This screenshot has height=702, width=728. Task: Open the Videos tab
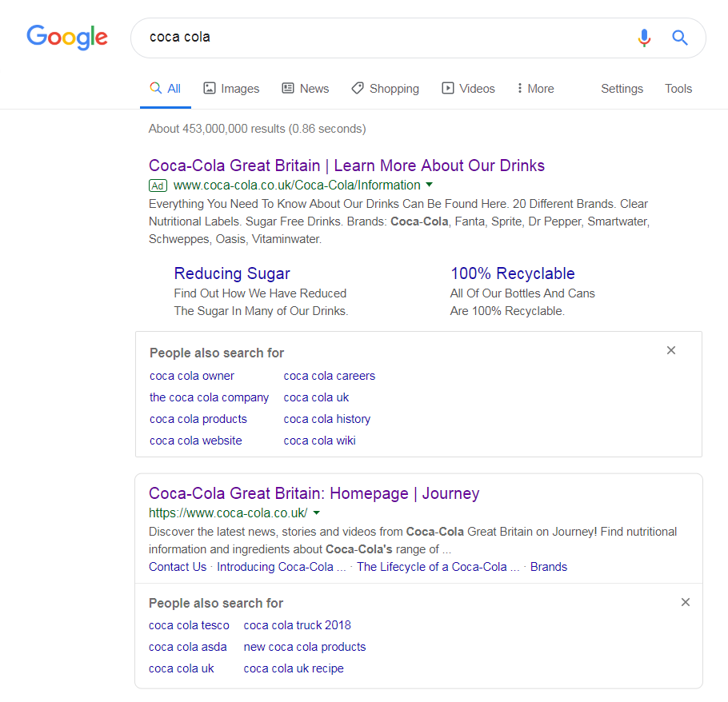[x=468, y=88]
